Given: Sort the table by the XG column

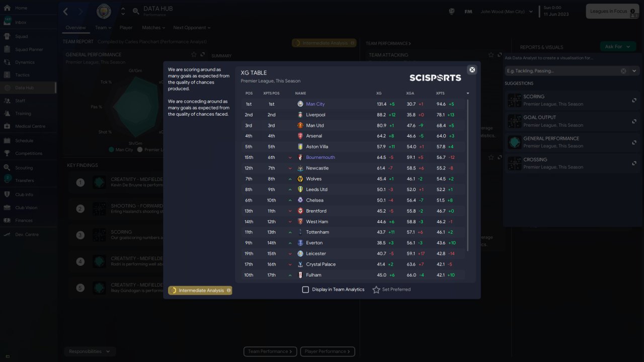Looking at the screenshot, I should click(379, 94).
